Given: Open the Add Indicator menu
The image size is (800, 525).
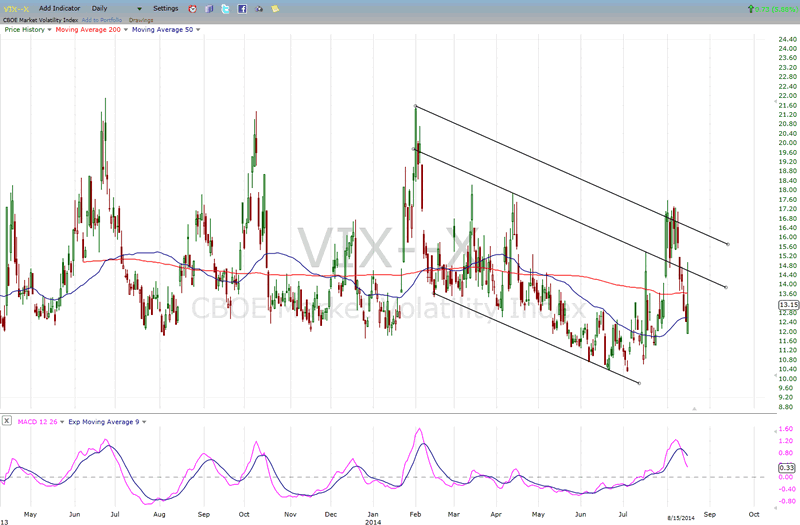Looking at the screenshot, I should click(x=60, y=8).
